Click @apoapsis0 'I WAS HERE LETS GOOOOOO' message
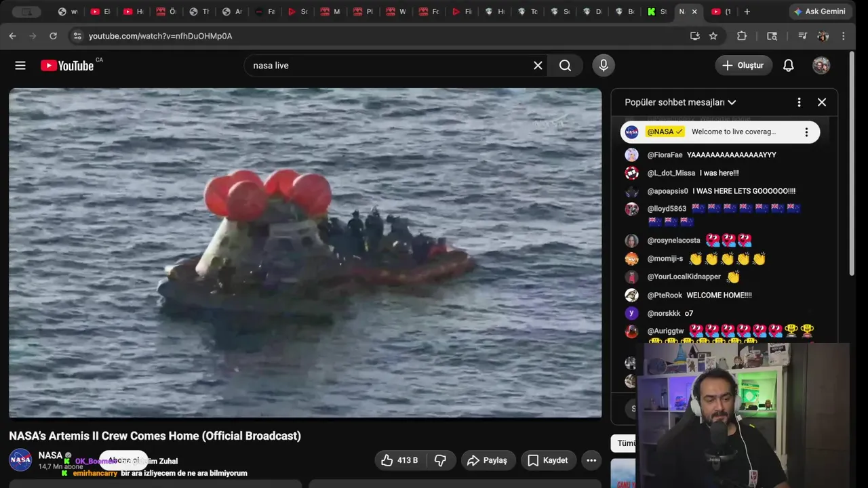 click(x=719, y=191)
